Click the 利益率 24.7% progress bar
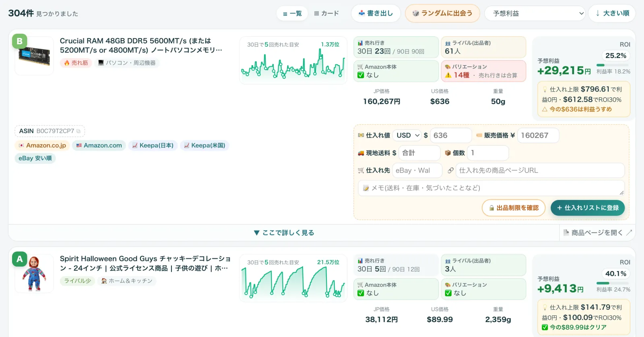 pyautogui.click(x=612, y=283)
